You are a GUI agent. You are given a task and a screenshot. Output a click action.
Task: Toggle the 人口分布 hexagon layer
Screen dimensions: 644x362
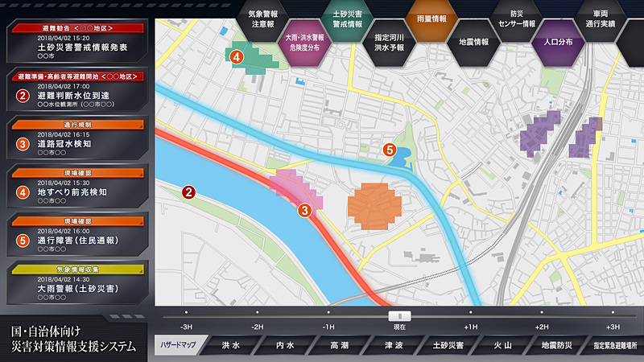(558, 43)
